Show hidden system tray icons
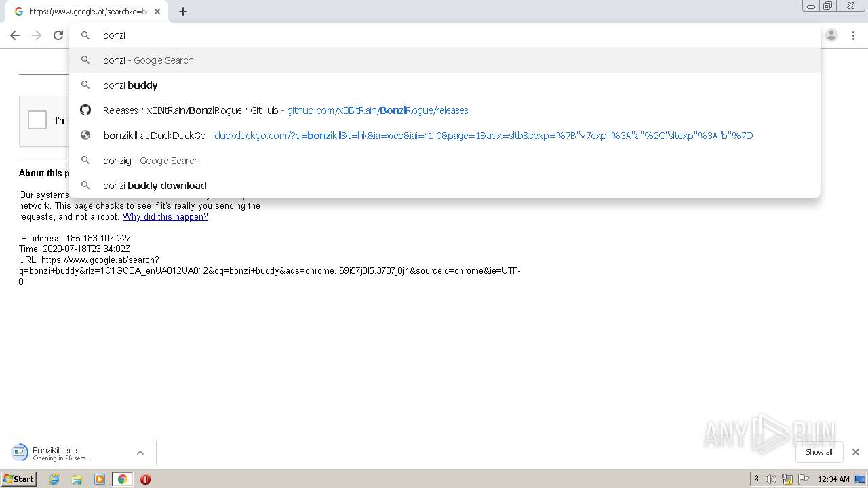 tap(757, 479)
